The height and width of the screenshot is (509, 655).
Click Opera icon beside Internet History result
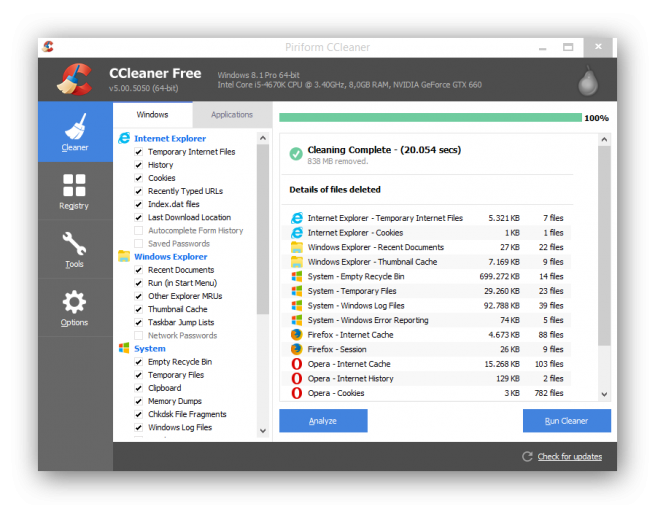pyautogui.click(x=297, y=378)
